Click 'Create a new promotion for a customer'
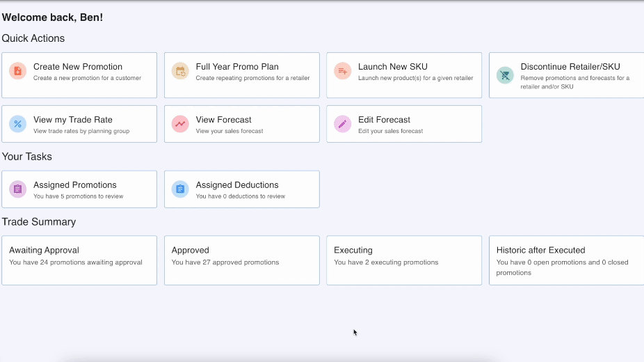The image size is (644, 362). [87, 78]
